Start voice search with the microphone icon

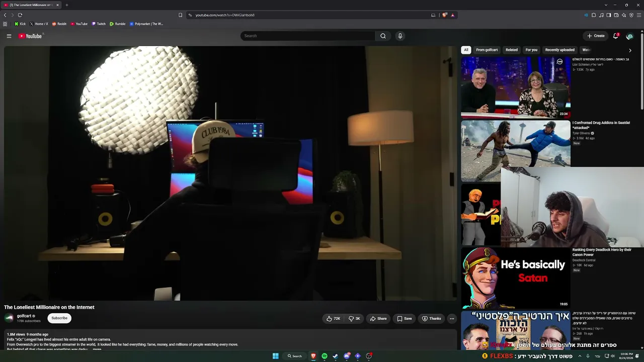tap(400, 36)
